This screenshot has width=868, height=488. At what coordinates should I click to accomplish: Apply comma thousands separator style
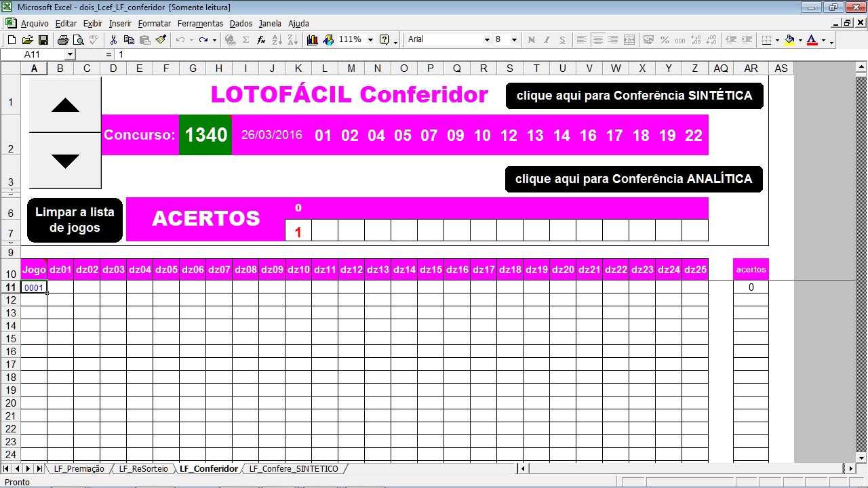(x=680, y=40)
